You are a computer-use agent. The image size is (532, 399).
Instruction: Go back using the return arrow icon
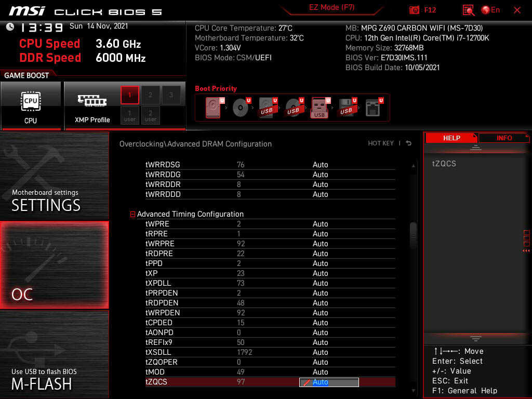click(408, 143)
